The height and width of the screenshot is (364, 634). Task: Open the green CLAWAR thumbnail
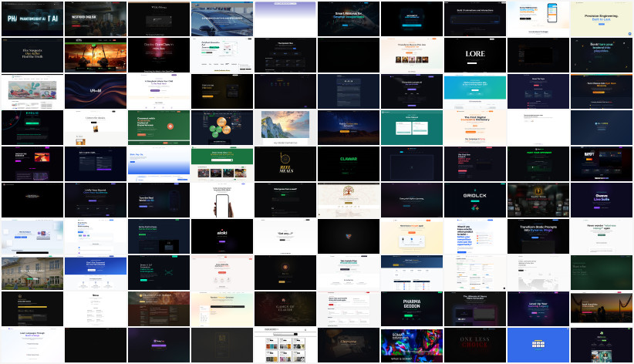pos(349,163)
